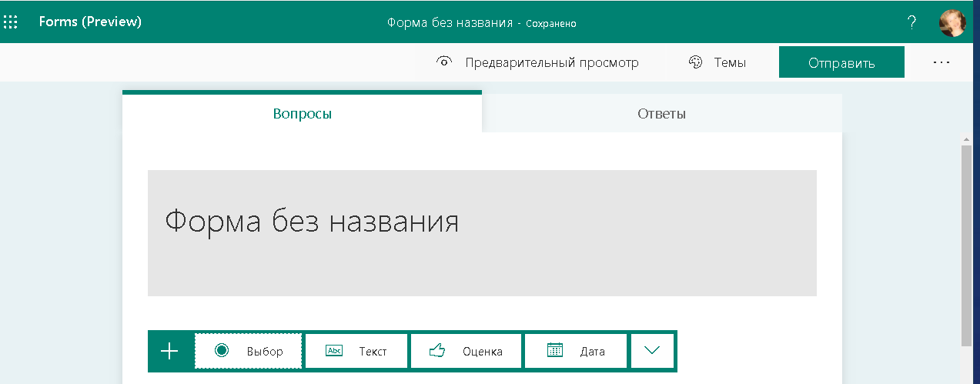Switch to the Вопросы tab
Viewport: 980px width, 384px height.
[302, 114]
